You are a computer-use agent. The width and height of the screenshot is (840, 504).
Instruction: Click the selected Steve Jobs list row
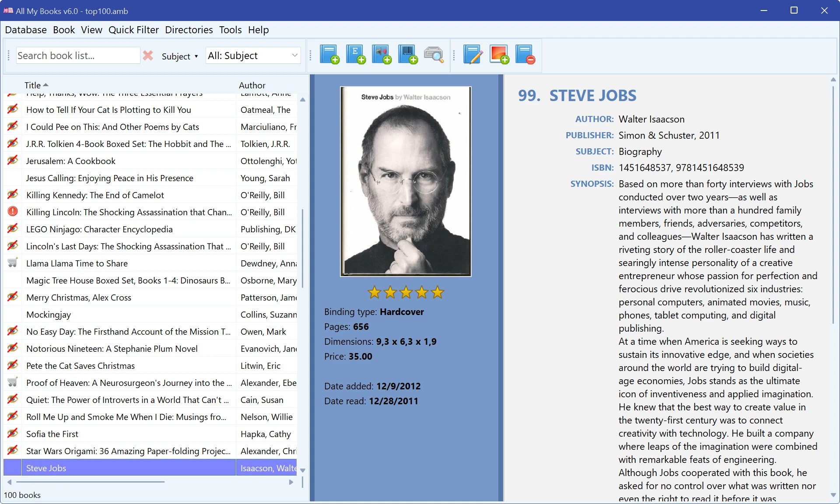pyautogui.click(x=150, y=468)
